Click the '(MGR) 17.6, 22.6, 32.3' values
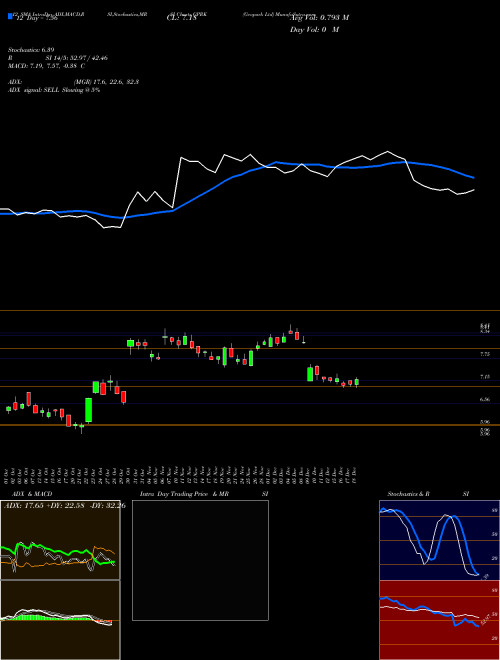Image resolution: width=500 pixels, height=660 pixels. (x=106, y=82)
